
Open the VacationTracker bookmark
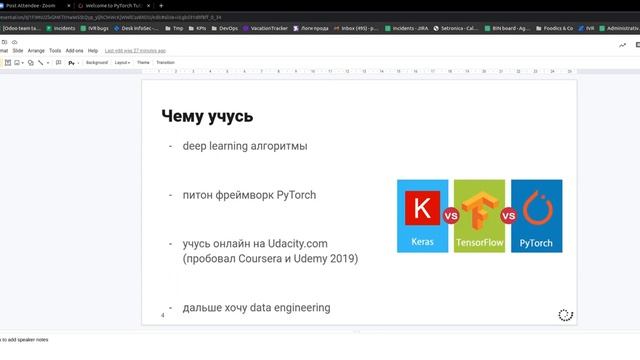[265, 28]
